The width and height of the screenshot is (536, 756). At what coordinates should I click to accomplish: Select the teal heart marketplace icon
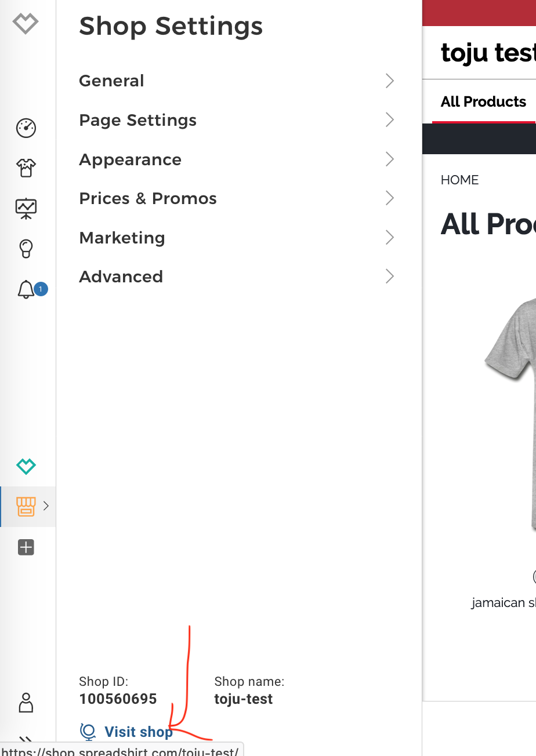coord(26,466)
